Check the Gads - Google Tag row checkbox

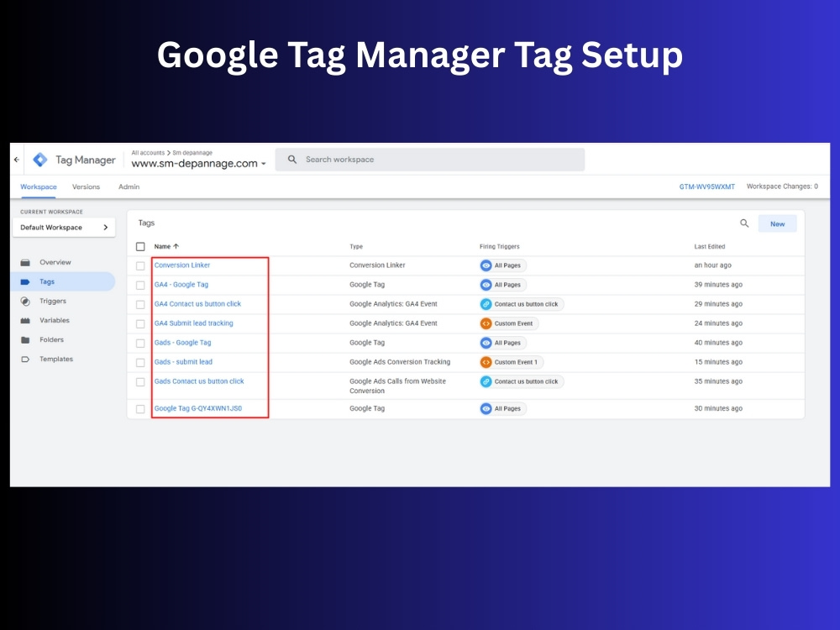(x=140, y=343)
